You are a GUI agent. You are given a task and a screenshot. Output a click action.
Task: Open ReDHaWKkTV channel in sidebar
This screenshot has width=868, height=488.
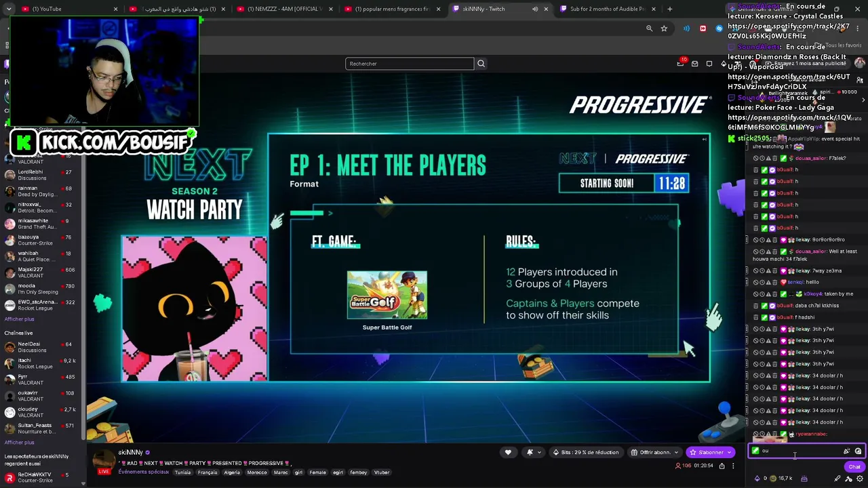click(41, 477)
